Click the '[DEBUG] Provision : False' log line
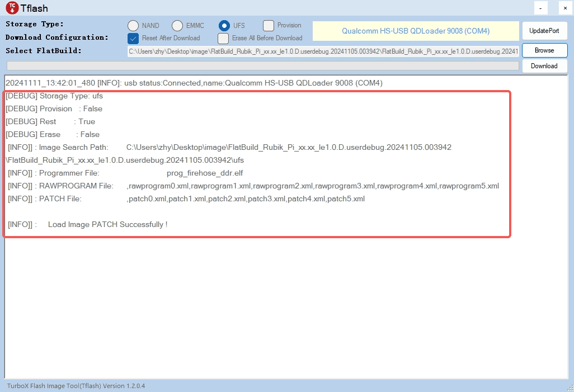 tap(54, 108)
